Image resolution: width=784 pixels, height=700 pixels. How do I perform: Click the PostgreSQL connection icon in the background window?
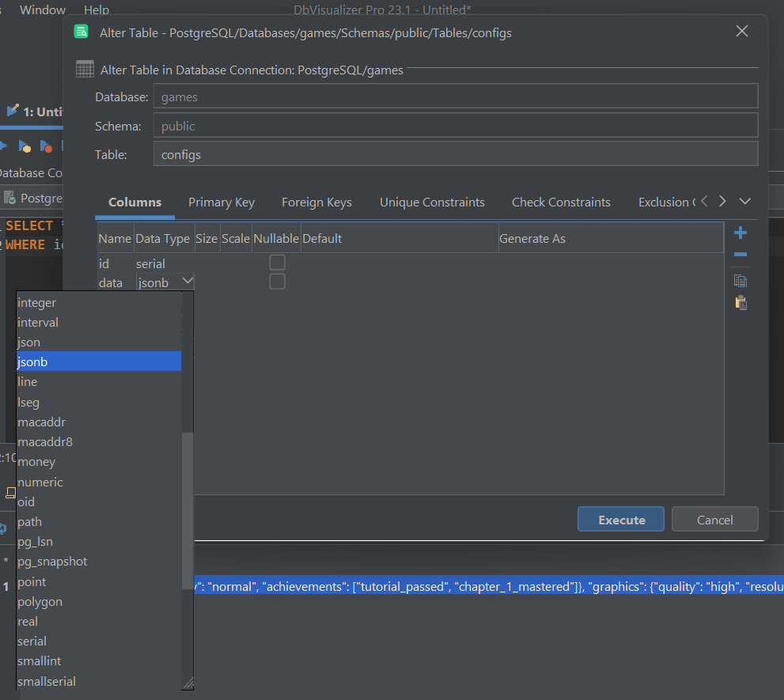[x=9, y=198]
